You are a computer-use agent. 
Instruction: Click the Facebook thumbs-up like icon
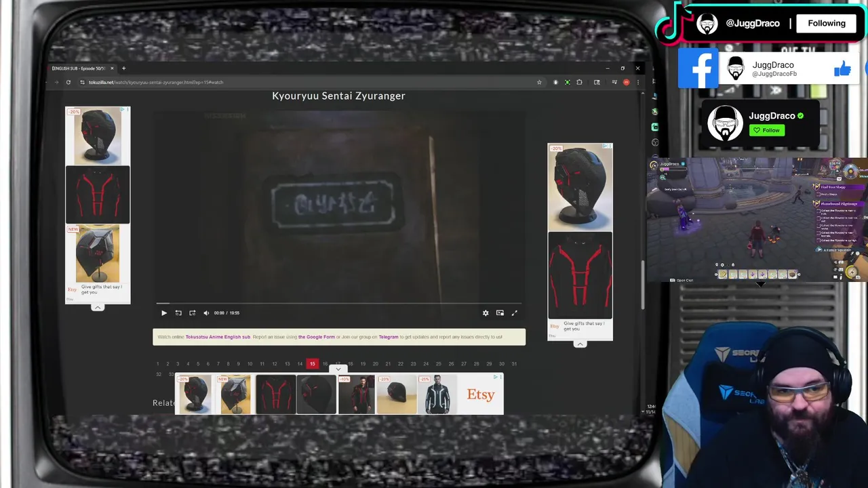pos(842,68)
